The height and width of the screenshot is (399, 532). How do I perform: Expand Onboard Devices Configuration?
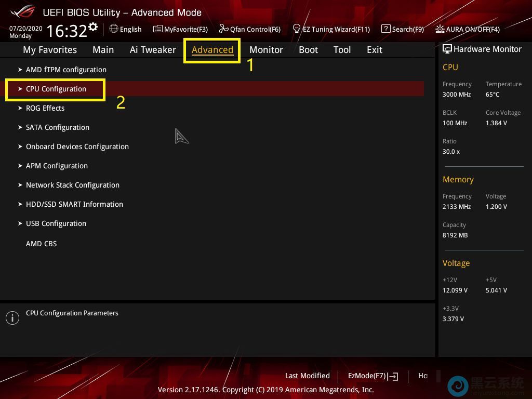pos(77,147)
